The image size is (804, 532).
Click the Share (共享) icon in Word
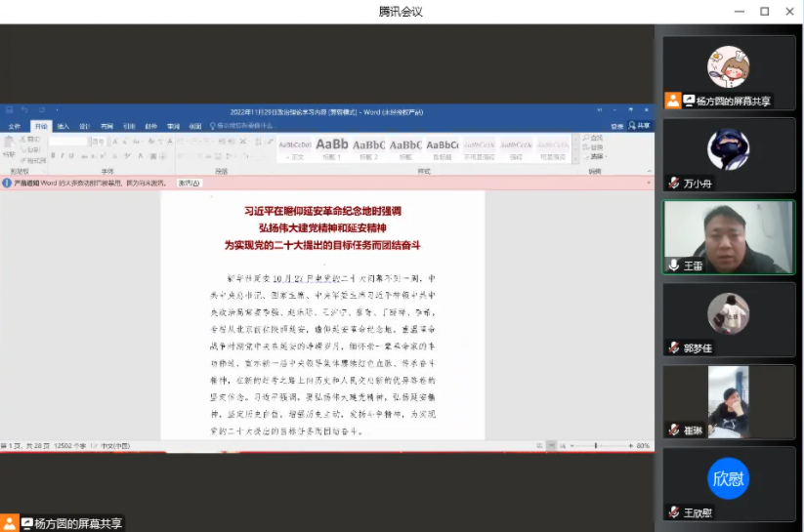(x=640, y=126)
